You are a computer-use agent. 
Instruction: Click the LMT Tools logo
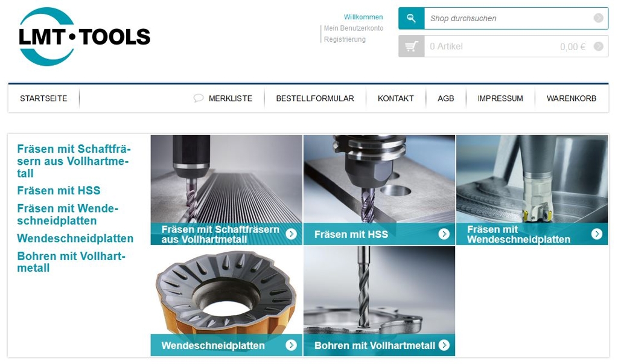84,37
